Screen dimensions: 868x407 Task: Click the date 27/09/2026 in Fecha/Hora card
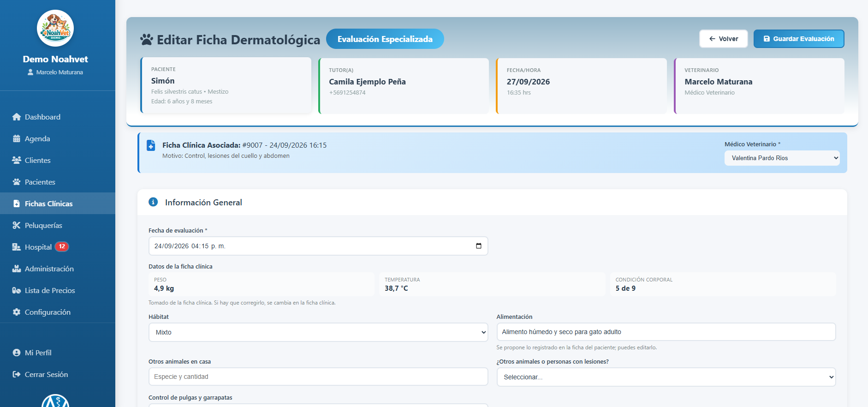pos(528,82)
